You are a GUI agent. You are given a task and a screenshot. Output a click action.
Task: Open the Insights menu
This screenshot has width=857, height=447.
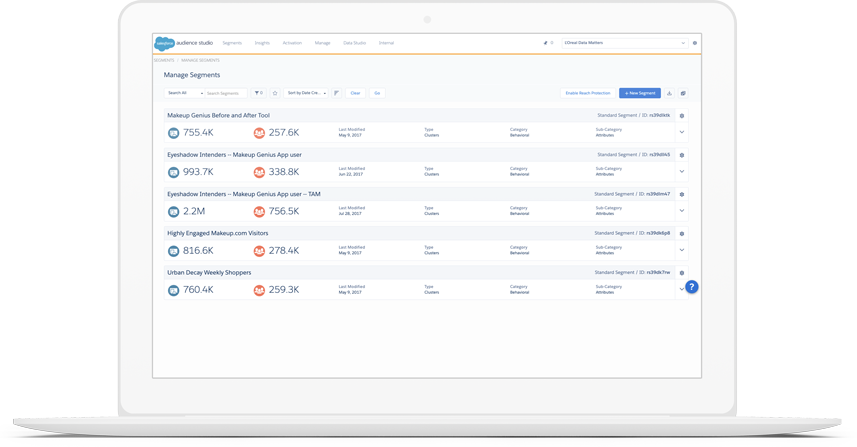coord(262,43)
